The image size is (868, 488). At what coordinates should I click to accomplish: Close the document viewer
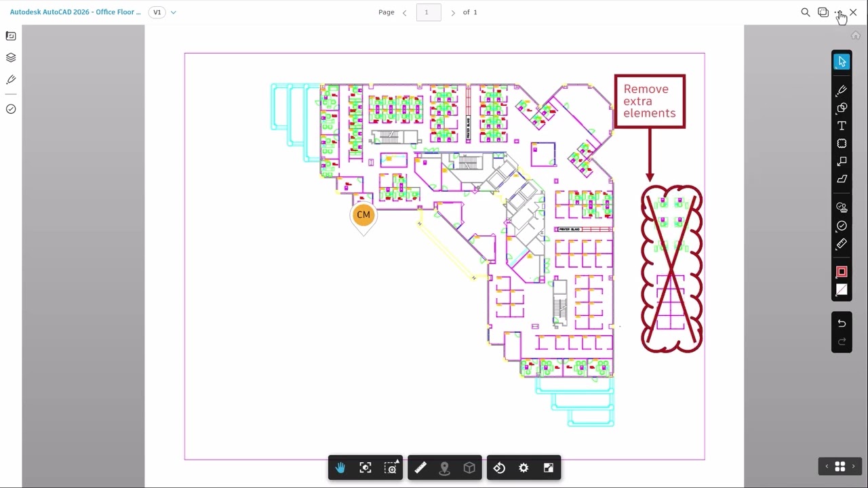[853, 12]
